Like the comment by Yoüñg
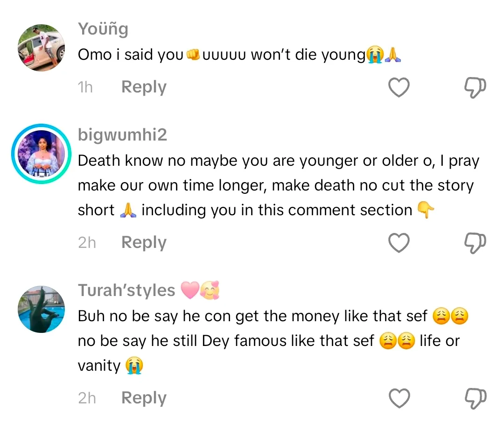504x430 pixels. click(x=399, y=87)
